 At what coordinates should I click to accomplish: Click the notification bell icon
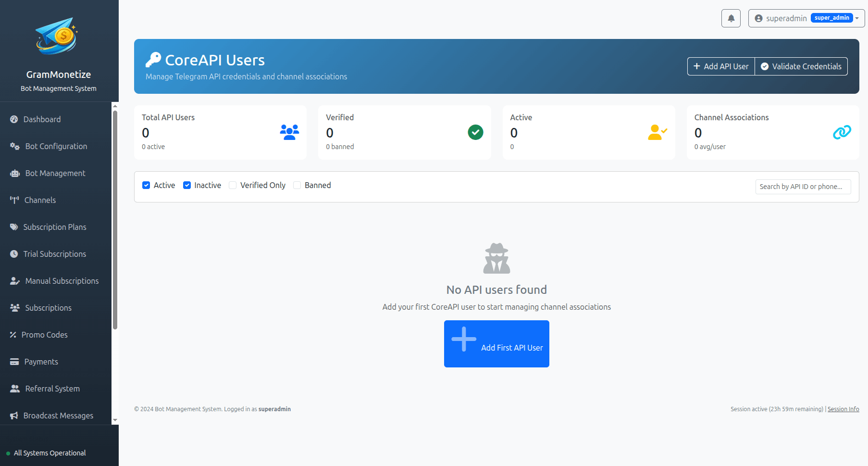(731, 18)
